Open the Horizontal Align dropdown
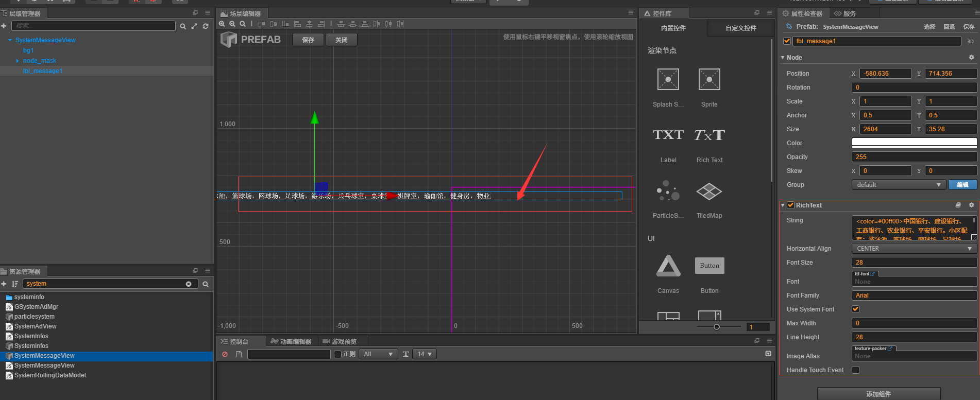 click(x=914, y=249)
